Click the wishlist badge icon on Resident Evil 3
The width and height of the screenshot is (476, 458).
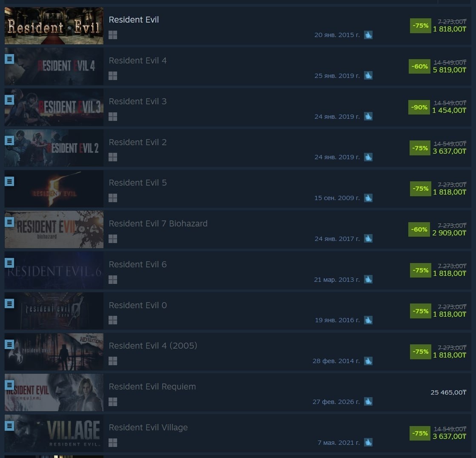coord(9,100)
